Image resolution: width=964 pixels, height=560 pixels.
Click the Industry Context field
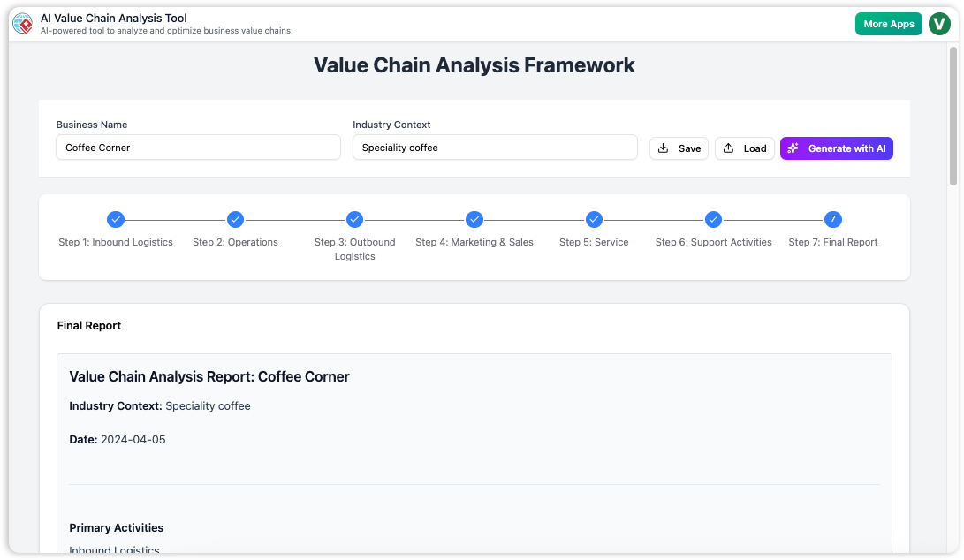tap(495, 147)
